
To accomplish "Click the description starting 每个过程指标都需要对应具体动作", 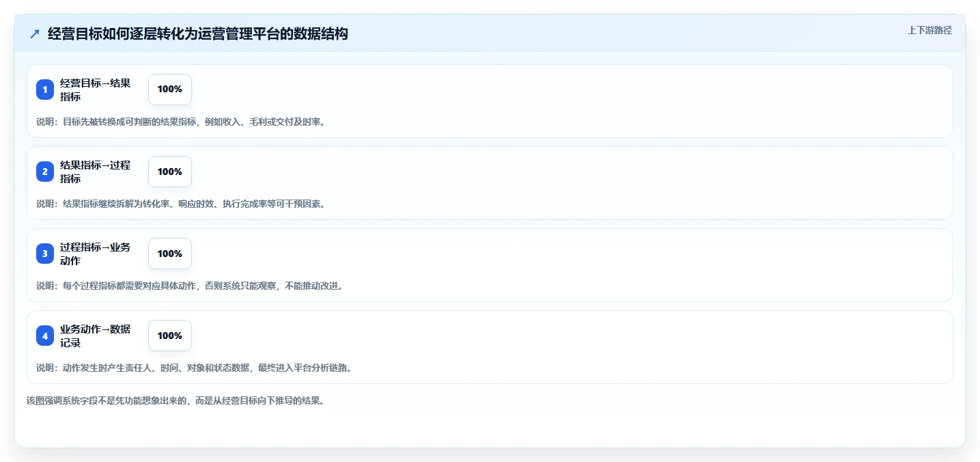I will (190, 286).
